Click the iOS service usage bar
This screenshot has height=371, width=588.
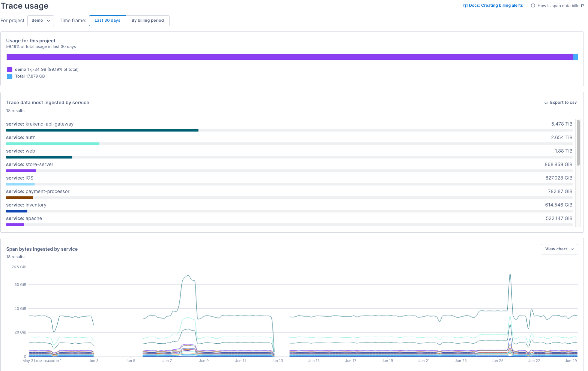click(x=20, y=184)
